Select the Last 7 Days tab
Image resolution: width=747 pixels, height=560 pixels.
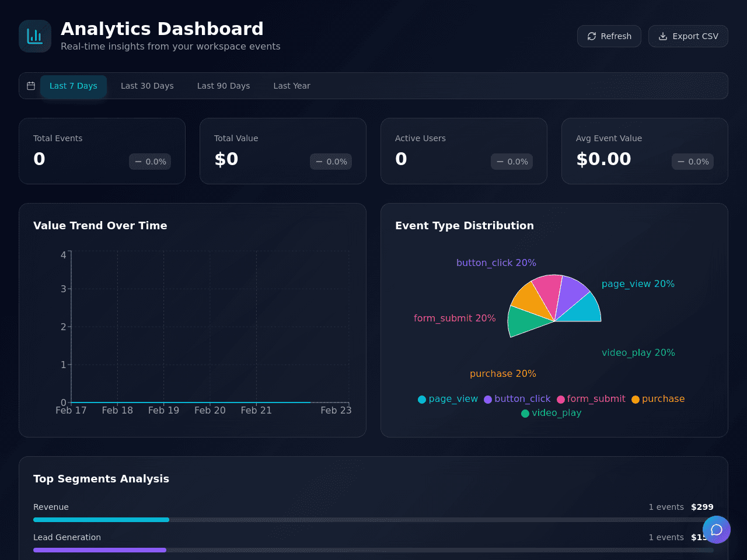tap(74, 86)
